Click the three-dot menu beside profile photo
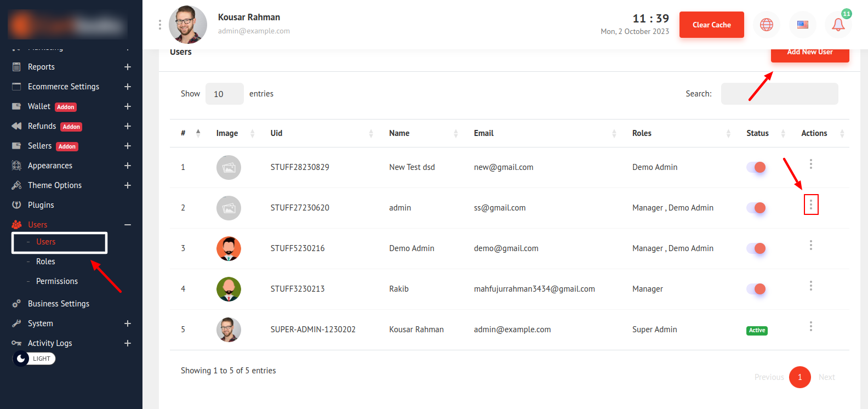 159,25
